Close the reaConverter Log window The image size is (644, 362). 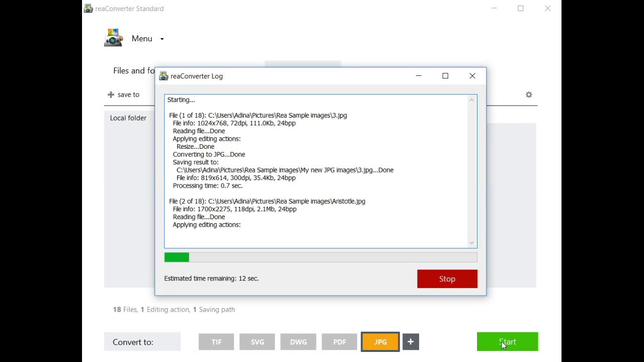pyautogui.click(x=472, y=76)
